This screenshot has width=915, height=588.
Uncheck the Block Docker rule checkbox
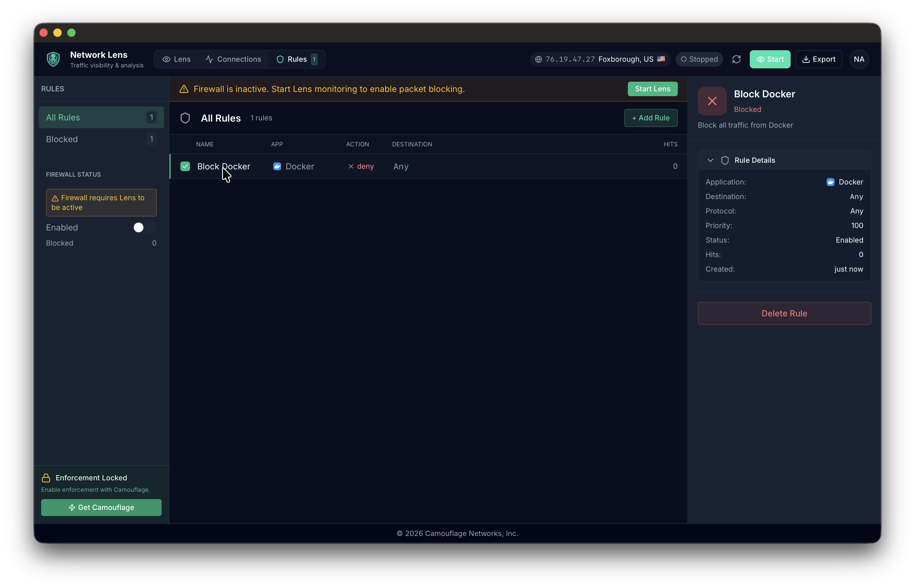pos(185,166)
